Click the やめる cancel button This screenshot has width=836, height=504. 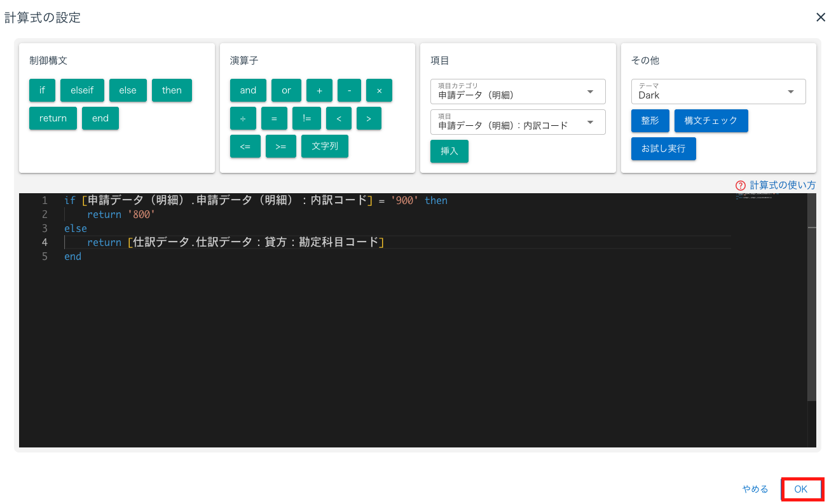(x=755, y=489)
